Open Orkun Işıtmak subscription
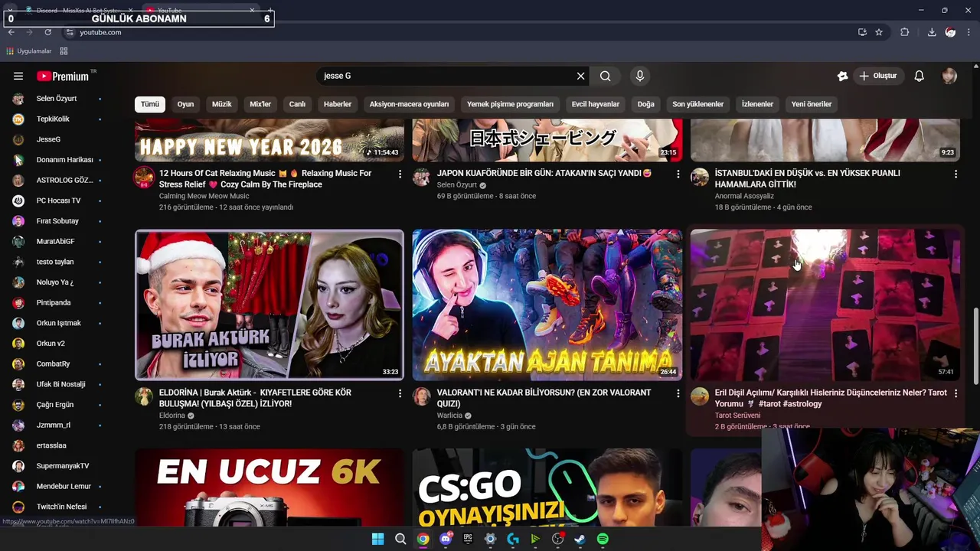Image resolution: width=980 pixels, height=551 pixels. click(x=57, y=323)
